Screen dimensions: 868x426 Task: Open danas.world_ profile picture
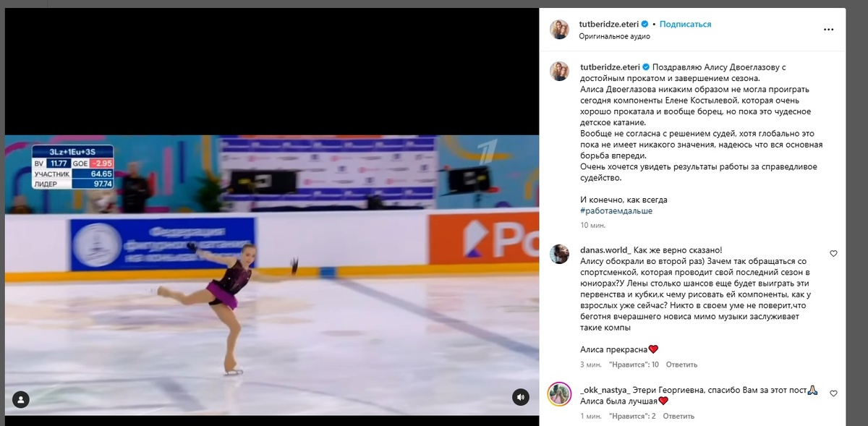[560, 254]
